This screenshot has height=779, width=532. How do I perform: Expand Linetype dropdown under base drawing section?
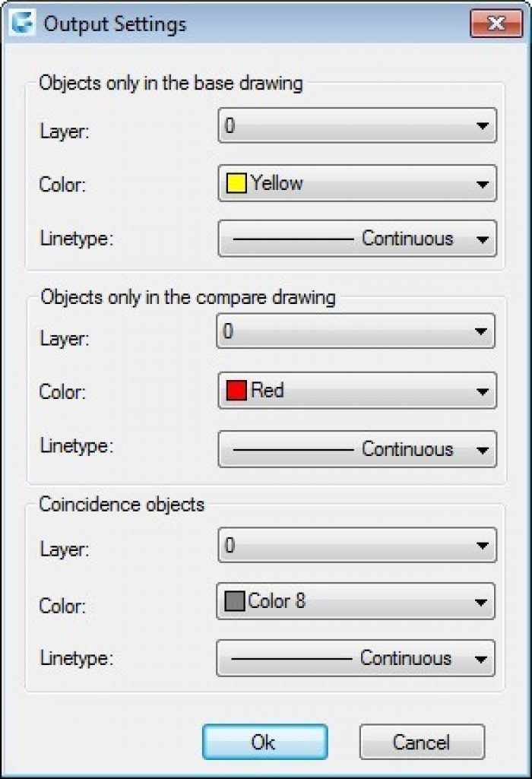(357, 239)
